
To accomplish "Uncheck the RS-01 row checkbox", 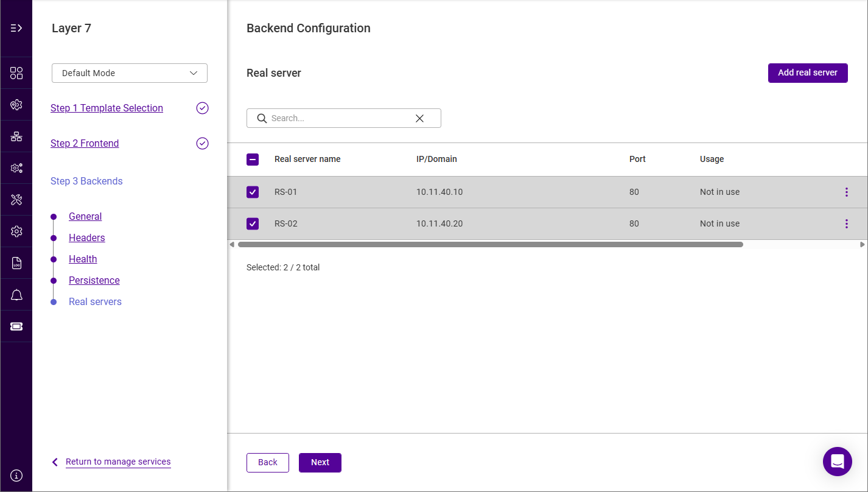I will [253, 192].
